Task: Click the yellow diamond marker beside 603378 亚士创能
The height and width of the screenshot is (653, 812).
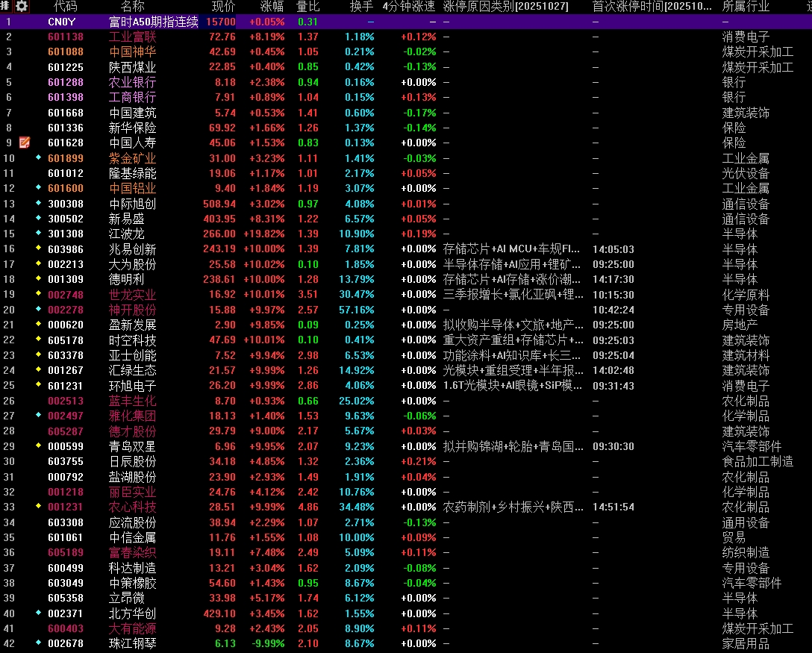Action: (38, 354)
